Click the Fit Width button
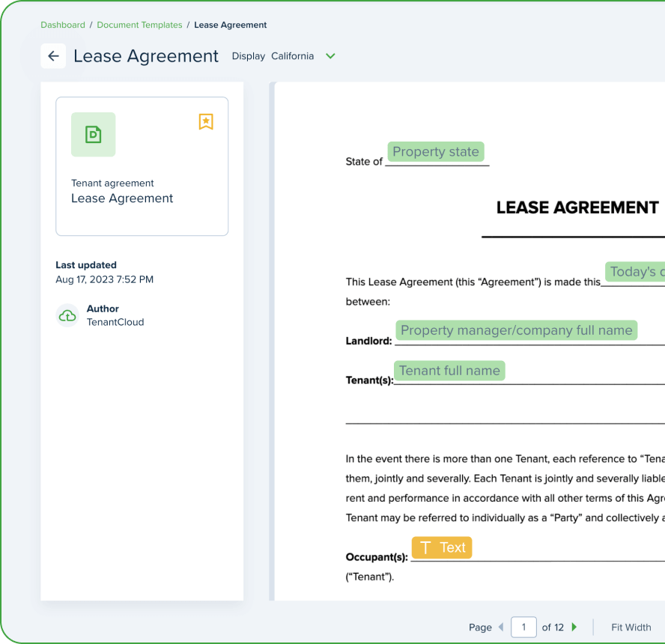Viewport: 665px width, 644px height. pos(630,627)
